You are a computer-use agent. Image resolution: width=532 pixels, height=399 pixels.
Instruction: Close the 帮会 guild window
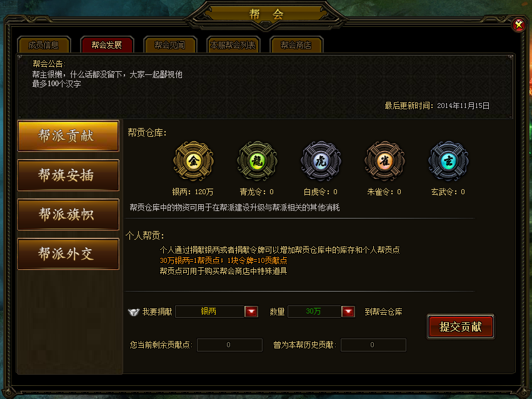[519, 25]
